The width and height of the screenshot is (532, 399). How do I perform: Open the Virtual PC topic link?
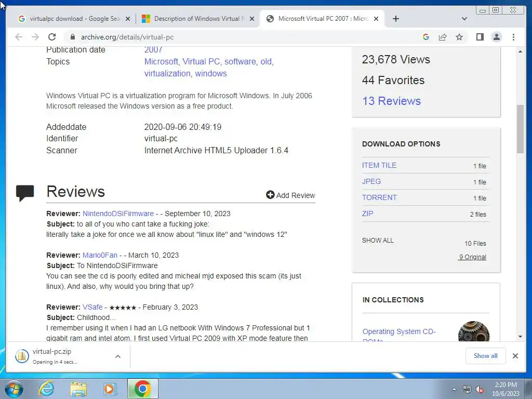[x=201, y=61]
